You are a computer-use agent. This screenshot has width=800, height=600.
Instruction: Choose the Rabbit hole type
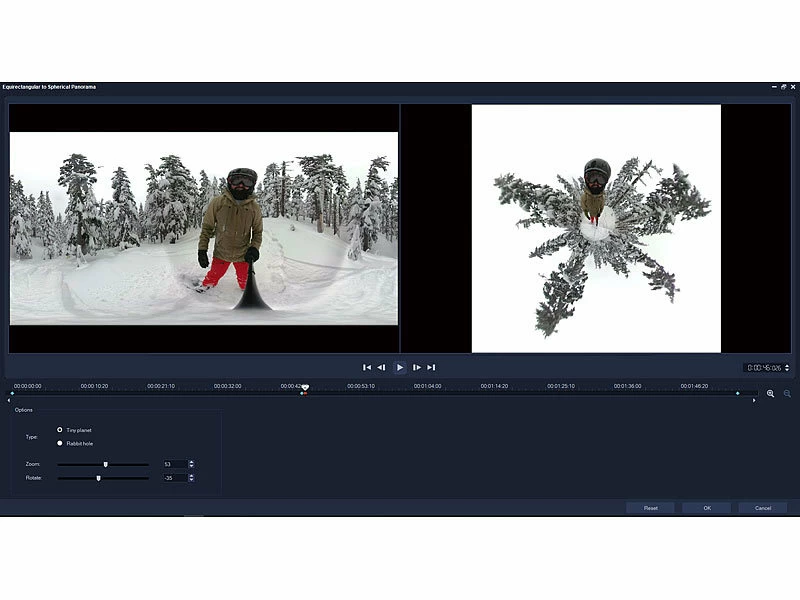click(60, 443)
